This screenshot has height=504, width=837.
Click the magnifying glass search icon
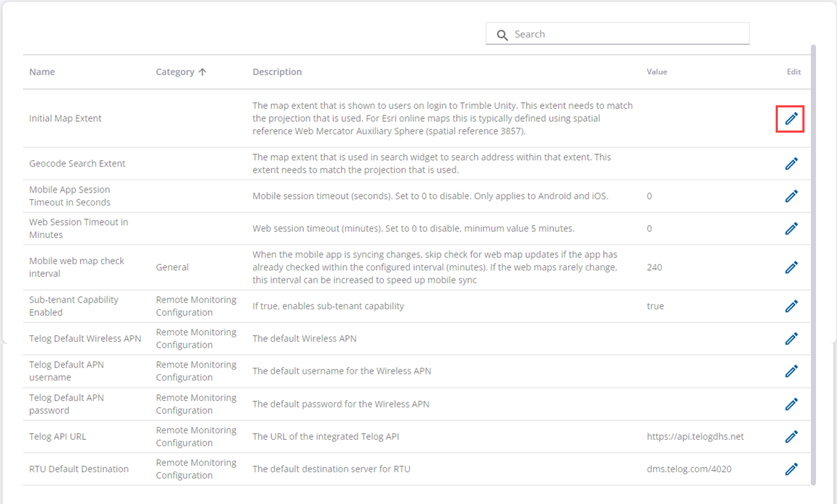pos(502,35)
